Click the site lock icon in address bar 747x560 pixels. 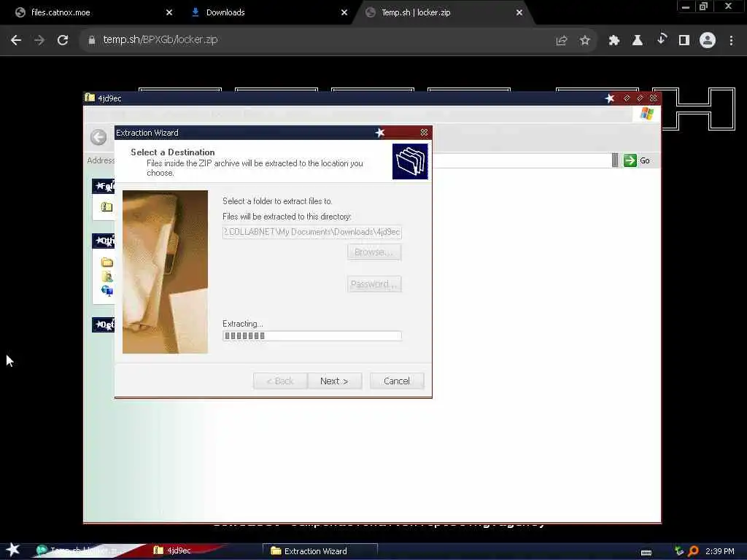tap(92, 40)
